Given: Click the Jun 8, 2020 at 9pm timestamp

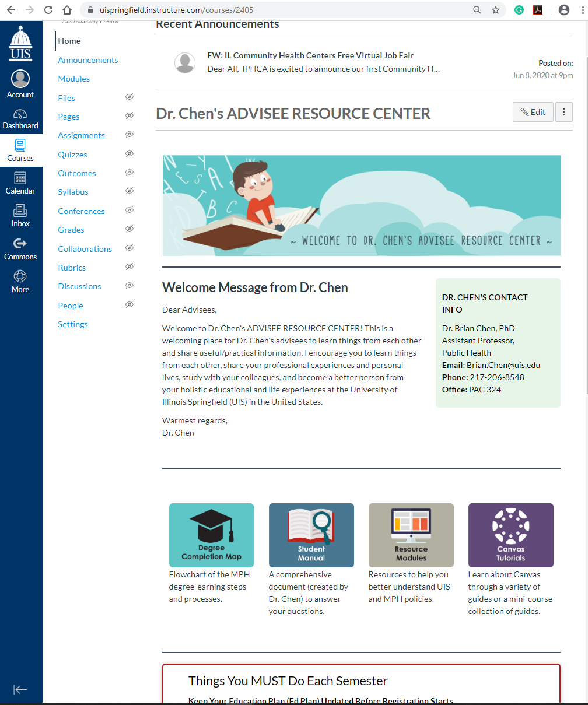Looking at the screenshot, I should (x=542, y=75).
